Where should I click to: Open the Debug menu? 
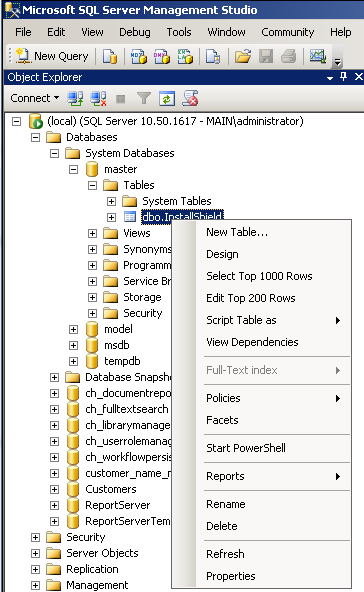point(135,32)
